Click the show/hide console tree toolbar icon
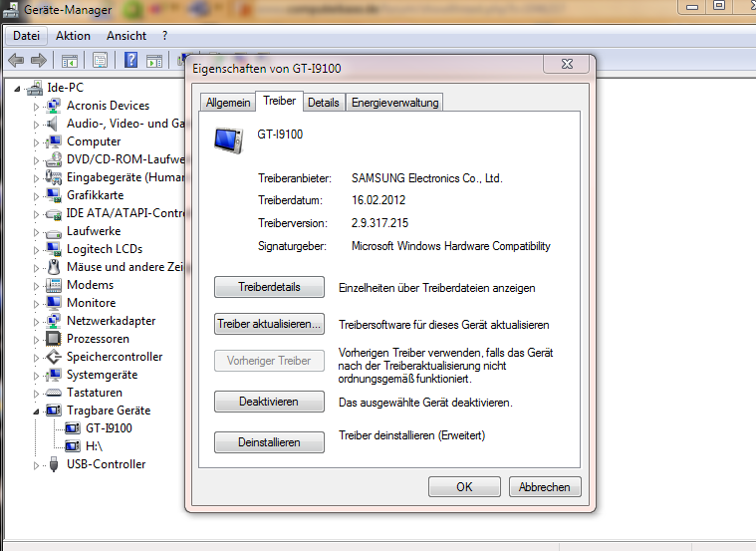 [x=70, y=61]
